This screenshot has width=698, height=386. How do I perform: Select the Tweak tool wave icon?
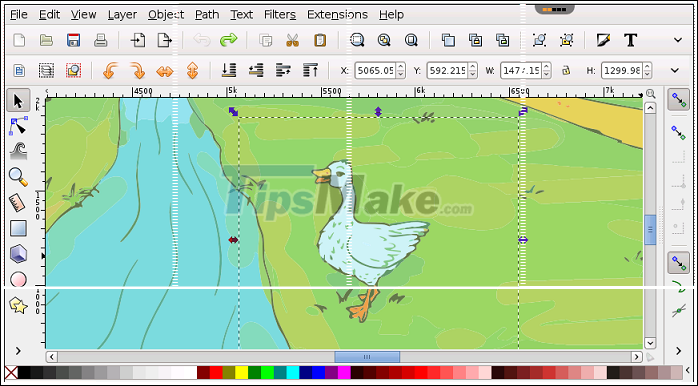tap(18, 151)
